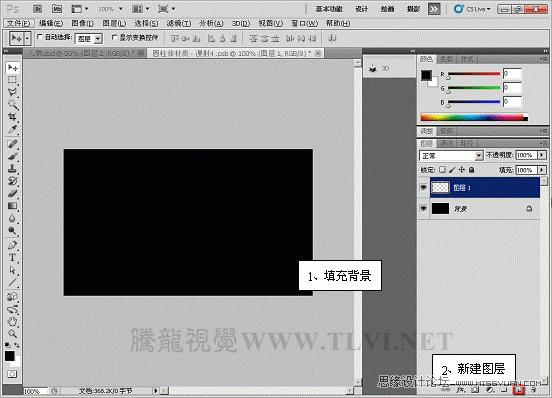Screen dimensions: 552x398
Task: Toggle lock all padlock icon
Action: pos(472,170)
